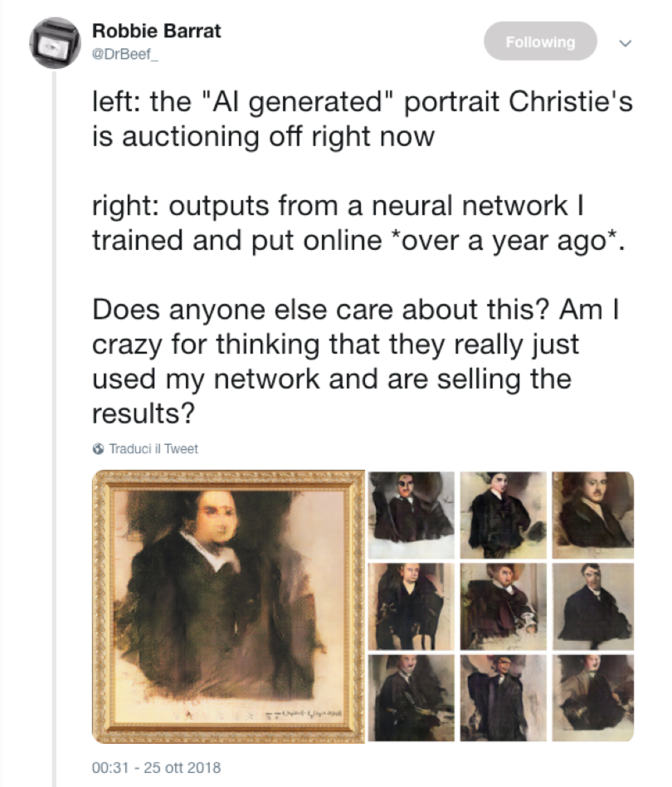
Task: Click the Traduci il Tweet link
Action: pyautogui.click(x=153, y=449)
